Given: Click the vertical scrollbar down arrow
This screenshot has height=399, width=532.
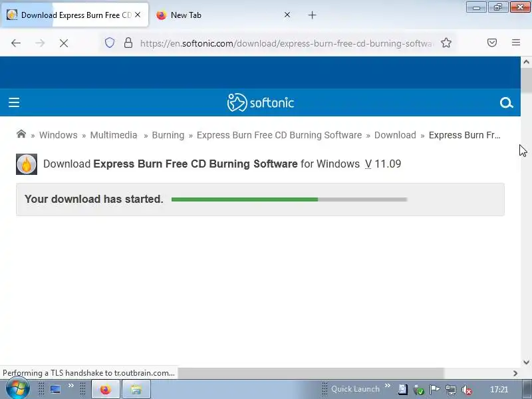Looking at the screenshot, I should pos(526,362).
